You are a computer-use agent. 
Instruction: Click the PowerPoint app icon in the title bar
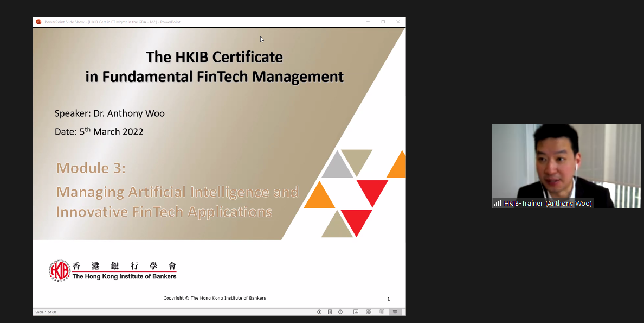[38, 22]
